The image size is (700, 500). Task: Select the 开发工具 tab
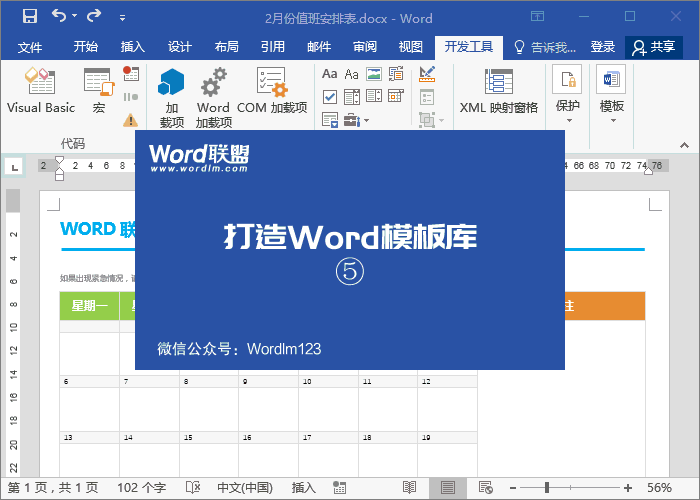469,46
